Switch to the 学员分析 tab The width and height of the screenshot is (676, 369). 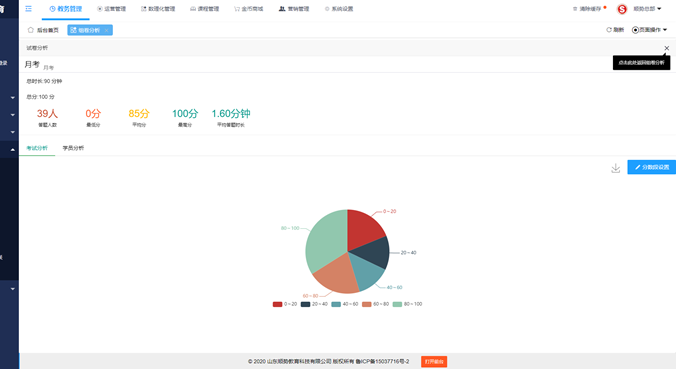tap(73, 148)
